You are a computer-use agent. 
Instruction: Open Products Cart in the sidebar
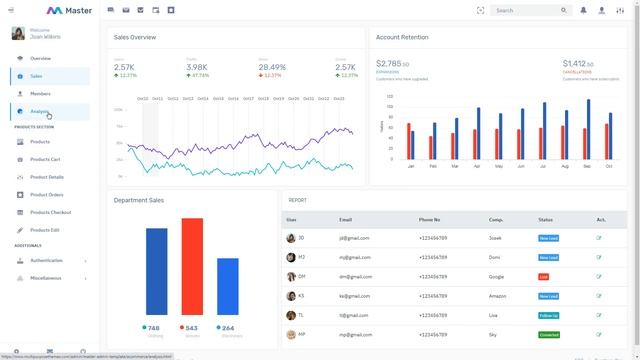pyautogui.click(x=50, y=159)
